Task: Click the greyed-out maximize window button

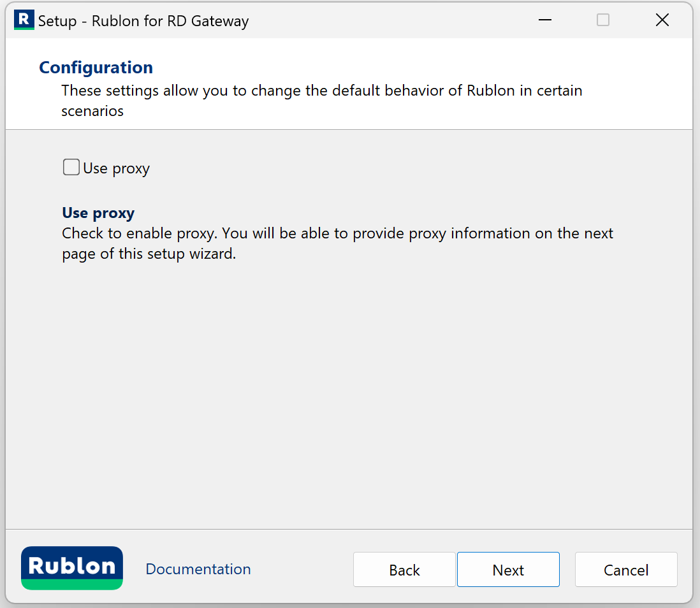Action: tap(602, 20)
